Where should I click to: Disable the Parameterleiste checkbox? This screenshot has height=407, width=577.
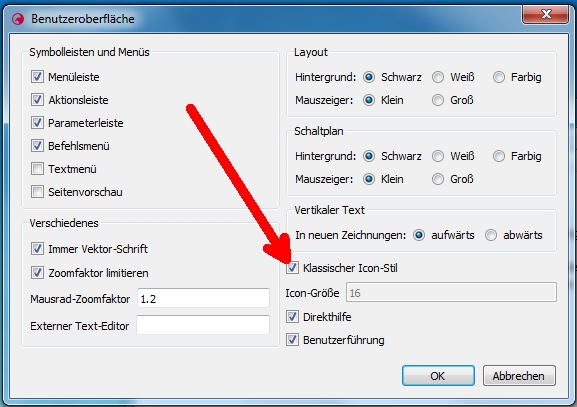(x=37, y=123)
